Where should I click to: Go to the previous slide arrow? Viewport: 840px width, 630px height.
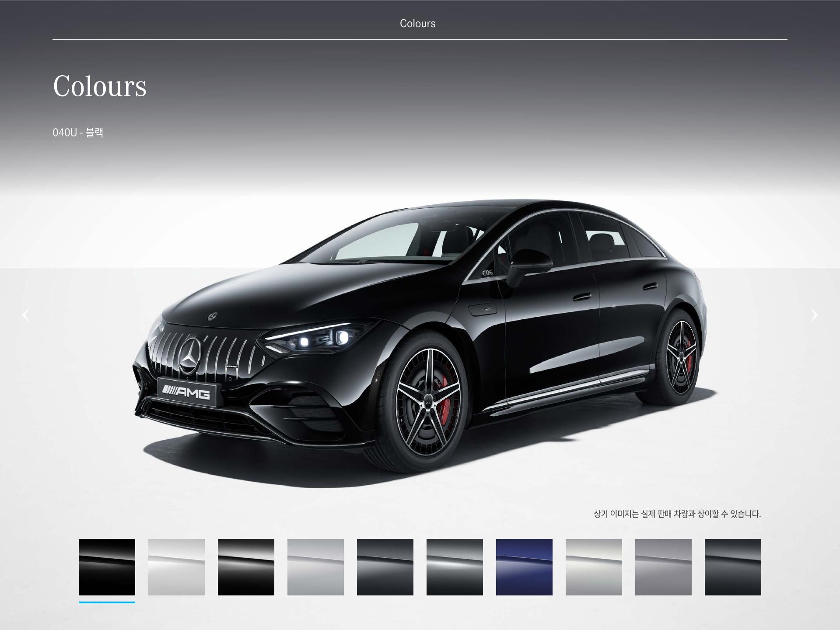pyautogui.click(x=26, y=315)
